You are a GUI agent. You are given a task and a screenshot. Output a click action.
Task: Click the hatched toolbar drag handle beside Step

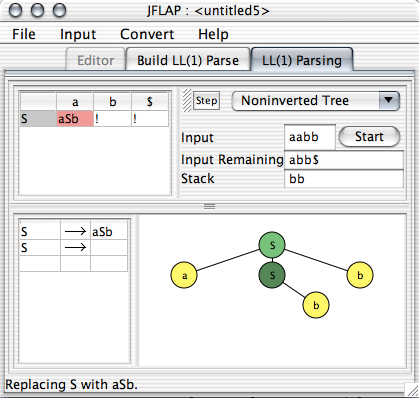[187, 100]
